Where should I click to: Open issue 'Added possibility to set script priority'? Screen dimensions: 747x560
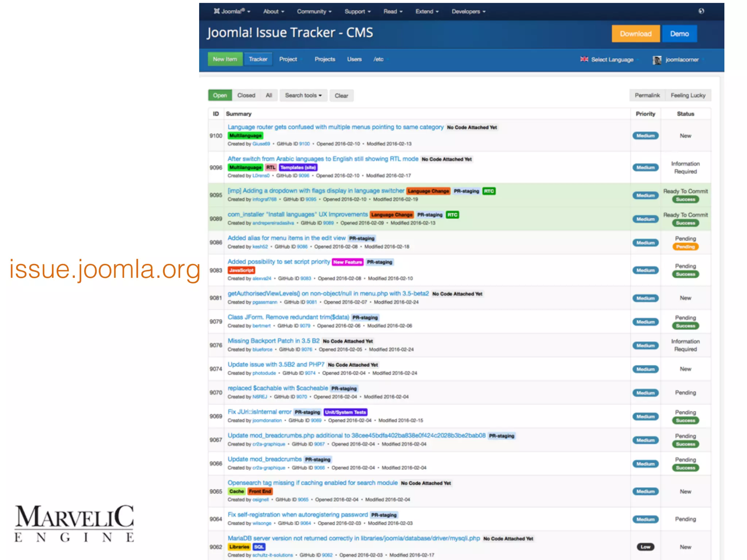[279, 262]
